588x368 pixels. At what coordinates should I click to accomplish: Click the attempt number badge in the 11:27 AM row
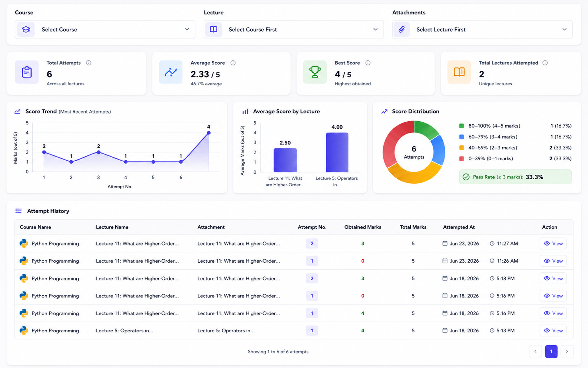point(312,243)
